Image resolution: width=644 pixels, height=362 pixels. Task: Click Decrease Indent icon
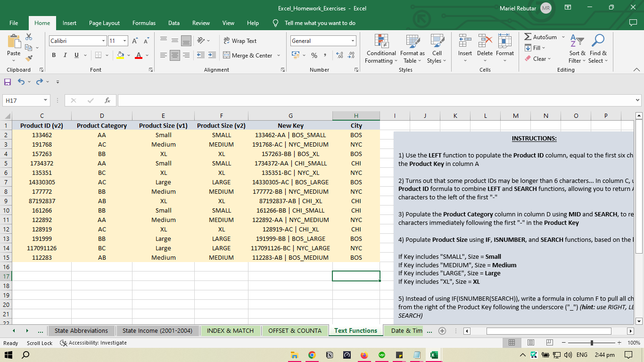[200, 55]
